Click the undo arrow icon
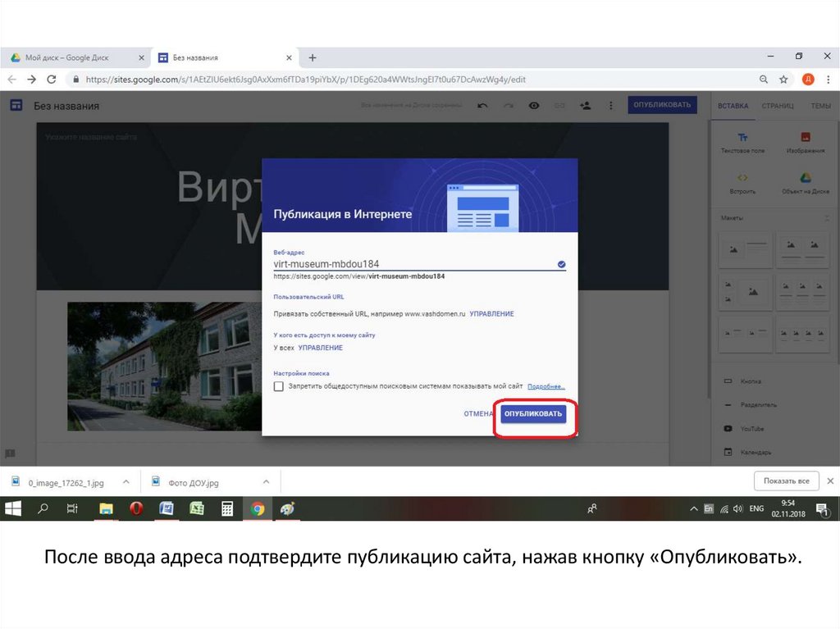This screenshot has width=840, height=629. coord(482,106)
